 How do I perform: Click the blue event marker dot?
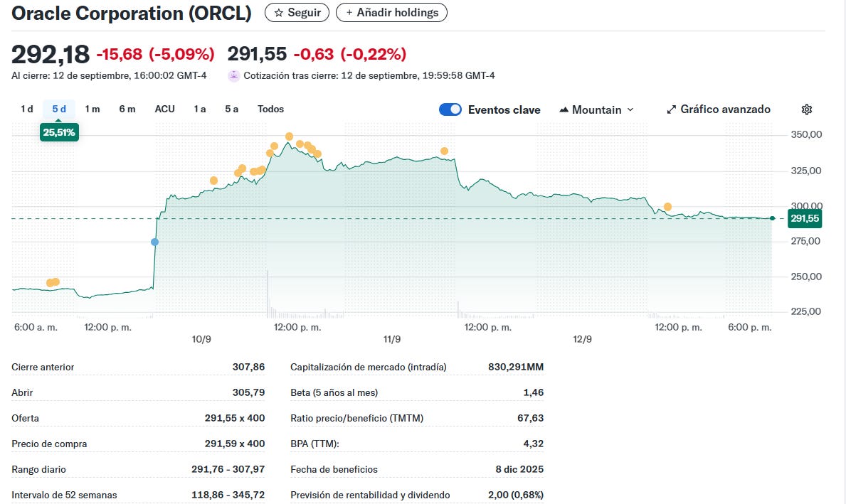[155, 242]
